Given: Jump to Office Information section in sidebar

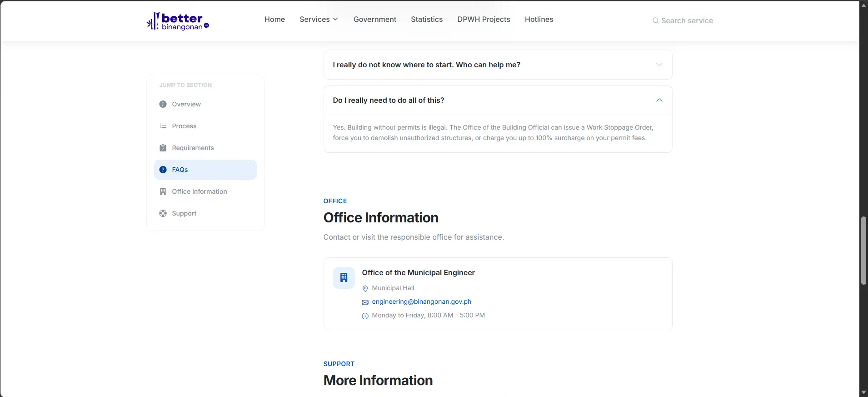Looking at the screenshot, I should (205, 191).
